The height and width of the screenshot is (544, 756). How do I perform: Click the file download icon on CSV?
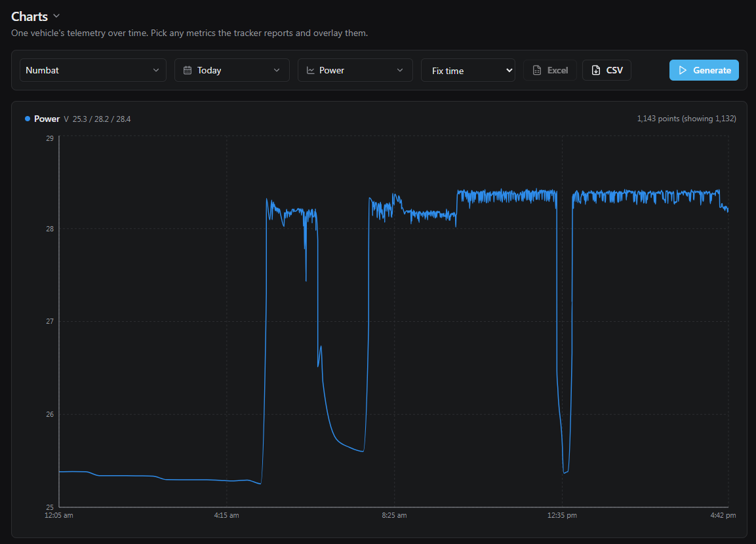coord(596,70)
